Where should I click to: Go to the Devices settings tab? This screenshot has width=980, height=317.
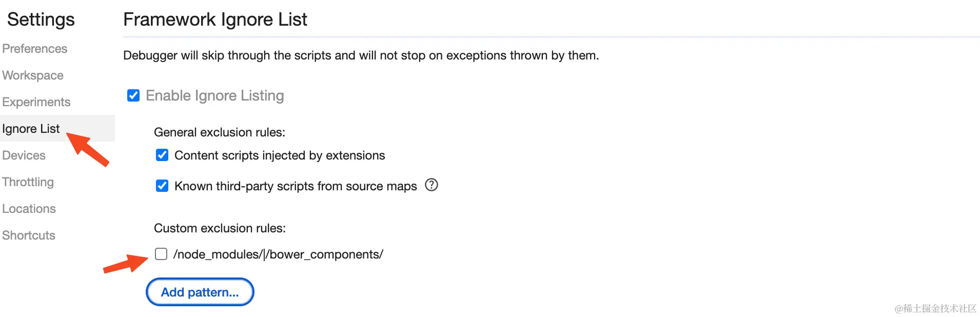[24, 155]
